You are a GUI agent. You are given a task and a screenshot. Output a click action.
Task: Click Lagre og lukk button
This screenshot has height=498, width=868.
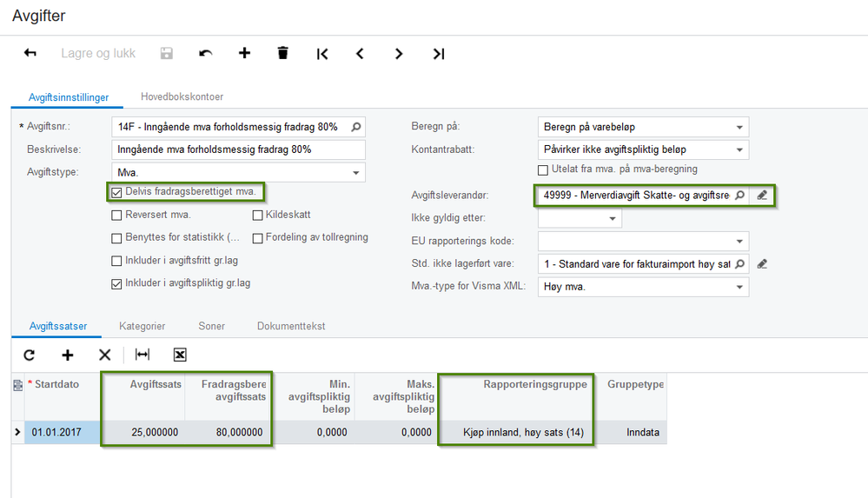98,53
